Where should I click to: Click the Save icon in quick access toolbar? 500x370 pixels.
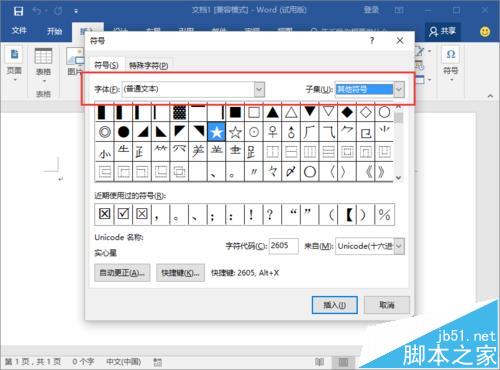18,11
